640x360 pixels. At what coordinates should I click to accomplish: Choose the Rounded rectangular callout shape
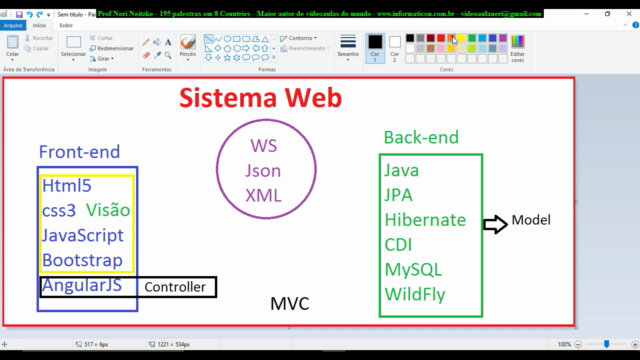pyautogui.click(x=246, y=58)
